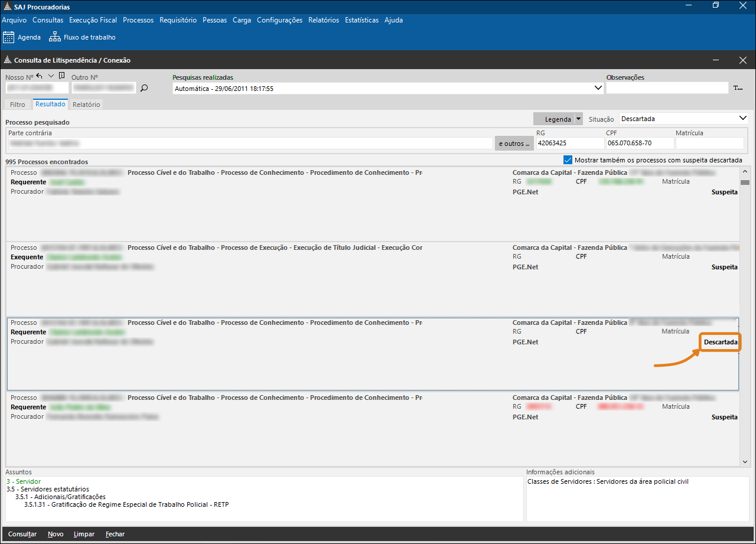This screenshot has width=756, height=544.
Task: Click the Consultar button
Action: point(22,534)
